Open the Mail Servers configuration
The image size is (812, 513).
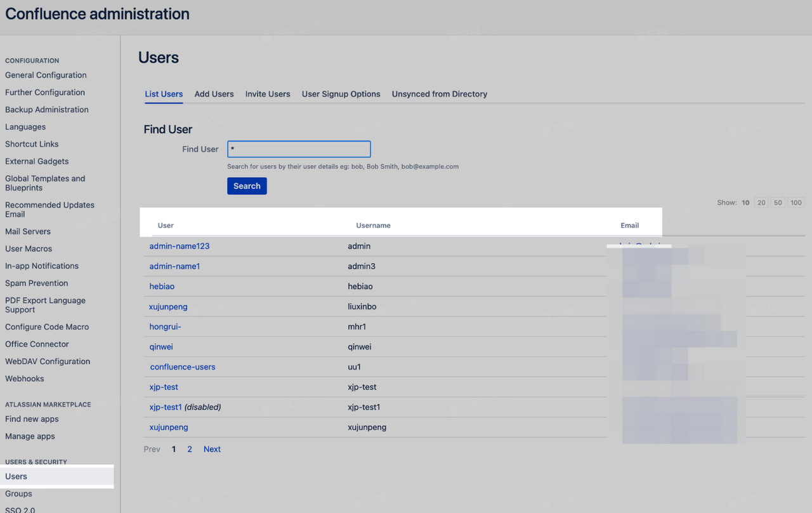click(27, 231)
